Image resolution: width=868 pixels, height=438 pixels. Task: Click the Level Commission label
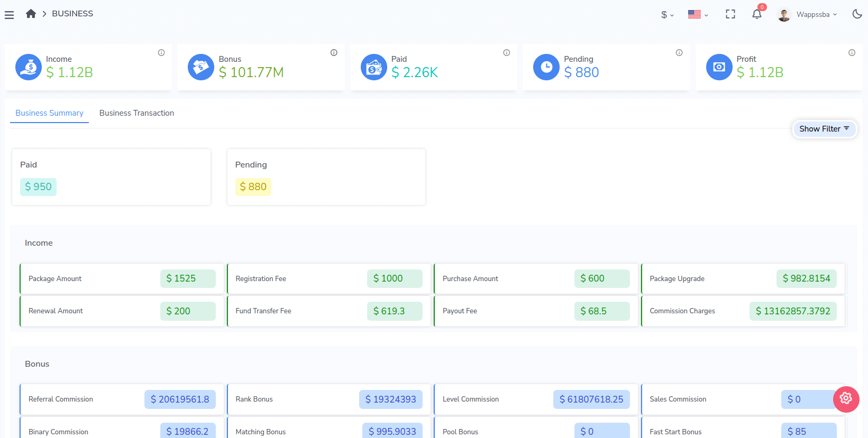[471, 399]
